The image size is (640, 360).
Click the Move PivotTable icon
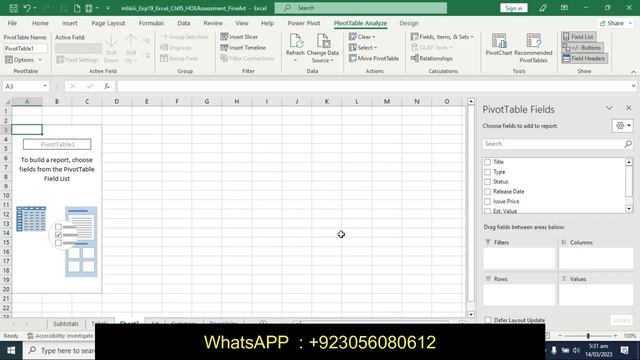point(353,58)
